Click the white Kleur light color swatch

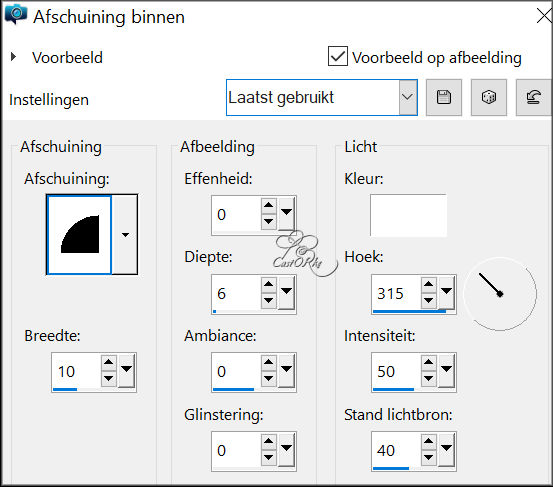pyautogui.click(x=408, y=215)
